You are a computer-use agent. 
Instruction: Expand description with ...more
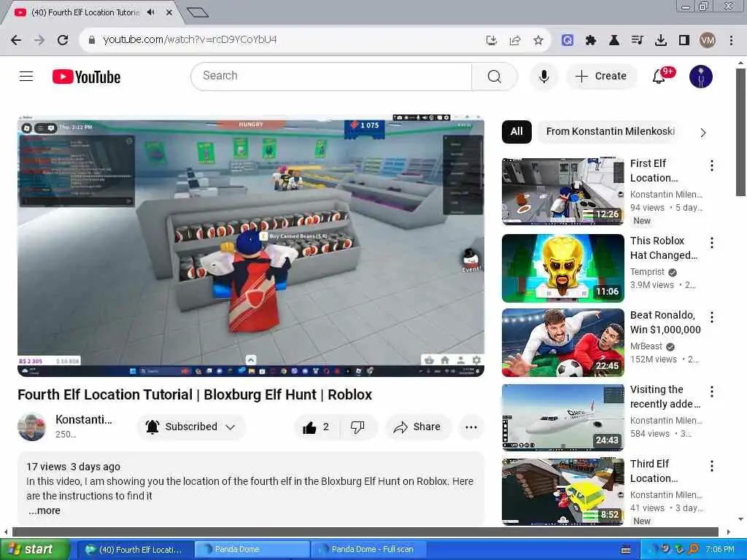point(44,510)
